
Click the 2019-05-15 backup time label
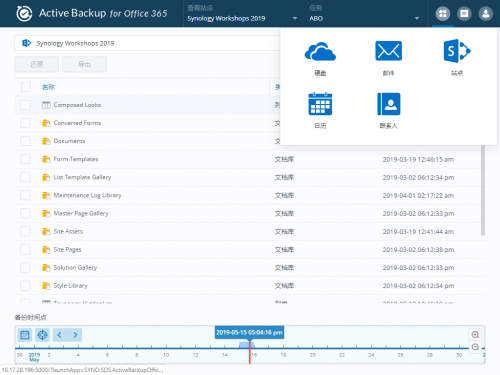coord(249,332)
